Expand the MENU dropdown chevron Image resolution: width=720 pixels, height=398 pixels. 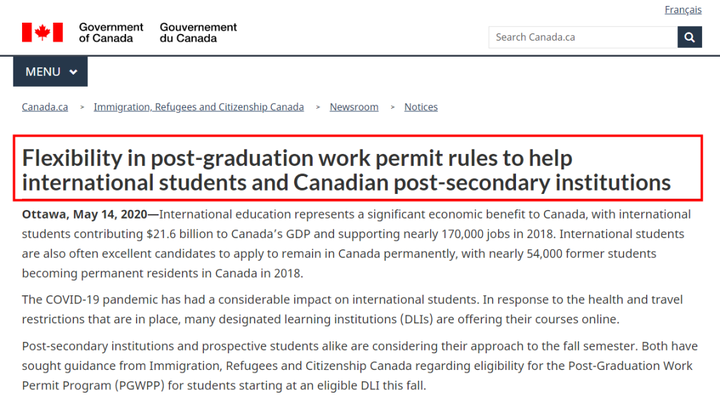point(73,72)
